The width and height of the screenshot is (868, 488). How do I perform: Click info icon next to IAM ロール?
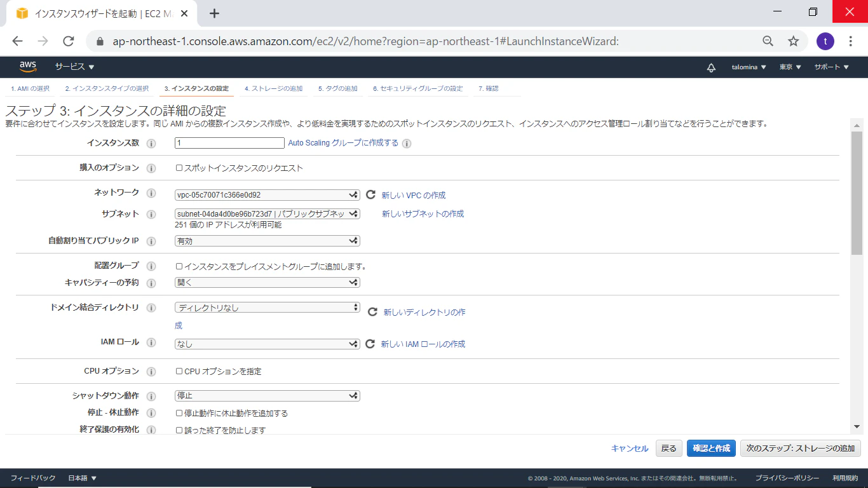pos(151,342)
